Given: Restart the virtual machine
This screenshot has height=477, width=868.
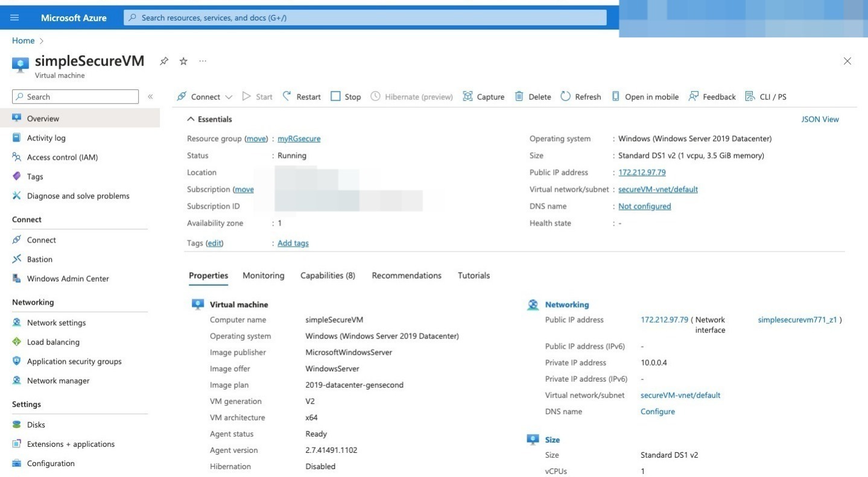Looking at the screenshot, I should 302,96.
